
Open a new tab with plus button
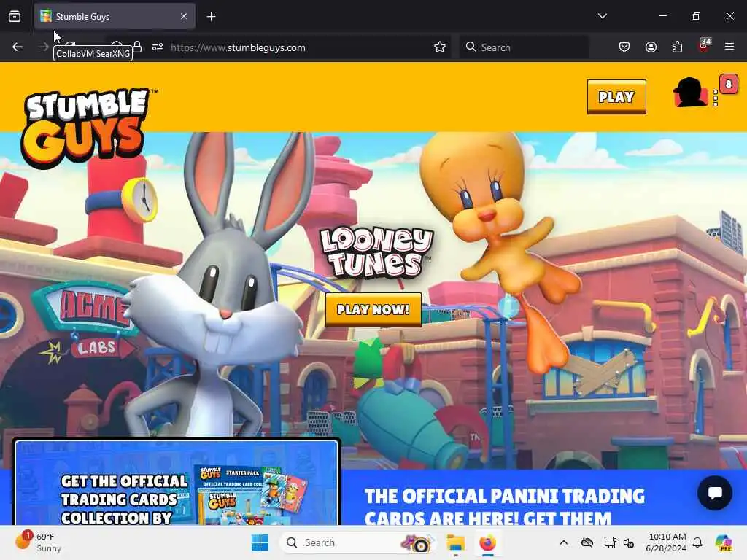pyautogui.click(x=211, y=17)
